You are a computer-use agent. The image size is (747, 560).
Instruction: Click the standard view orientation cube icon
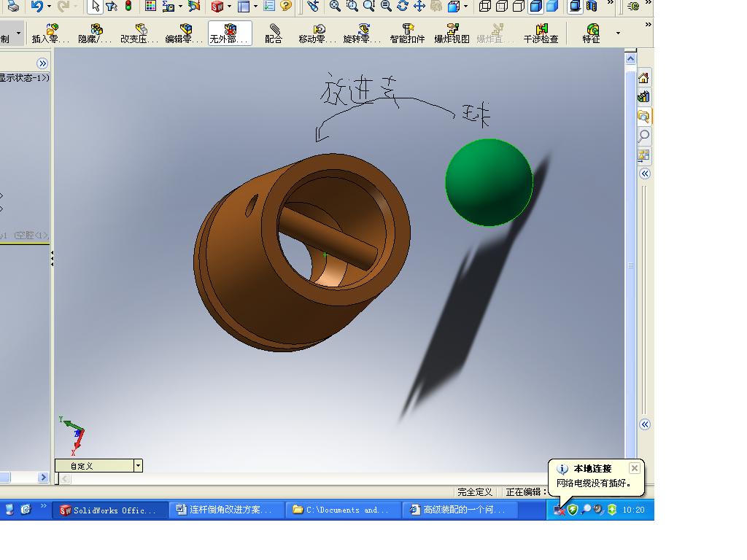pyautogui.click(x=454, y=6)
